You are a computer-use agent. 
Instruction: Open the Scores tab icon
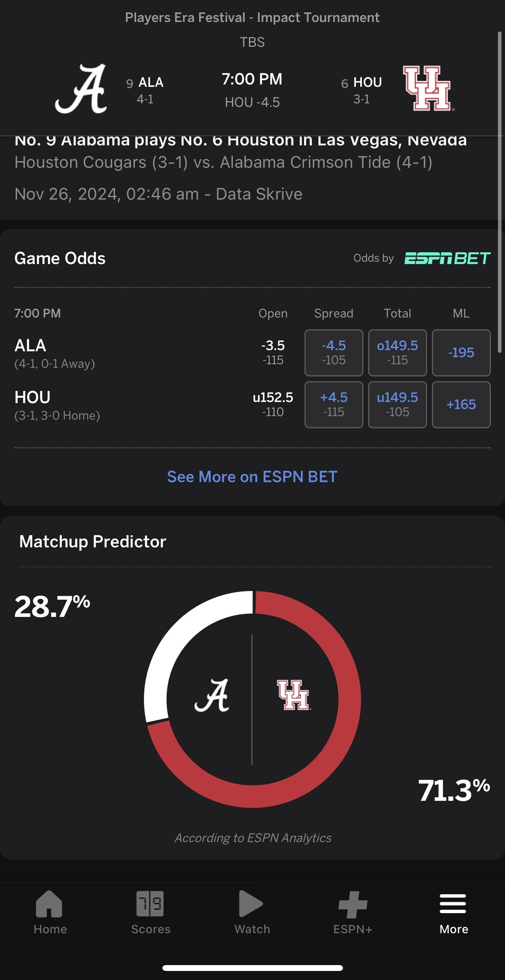[150, 903]
